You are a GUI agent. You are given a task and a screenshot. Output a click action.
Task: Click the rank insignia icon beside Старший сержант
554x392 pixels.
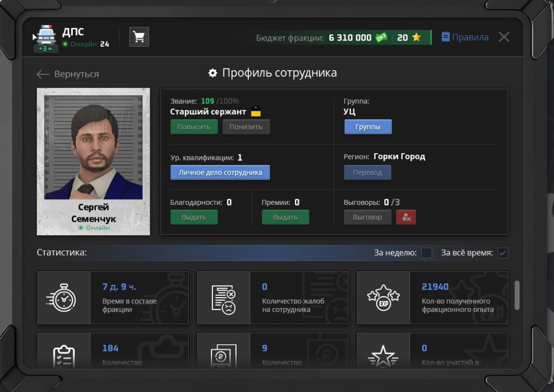[x=256, y=112]
